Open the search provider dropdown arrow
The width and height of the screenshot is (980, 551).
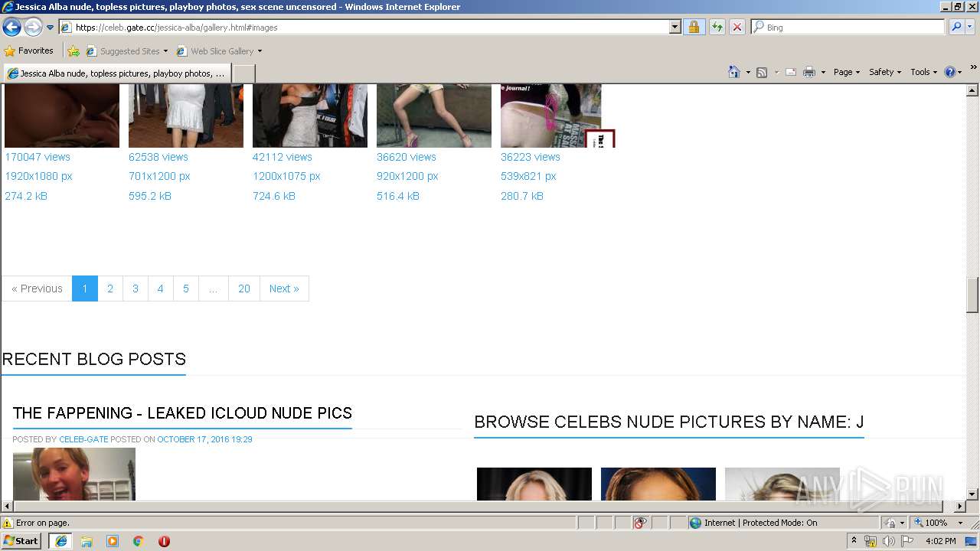[970, 28]
